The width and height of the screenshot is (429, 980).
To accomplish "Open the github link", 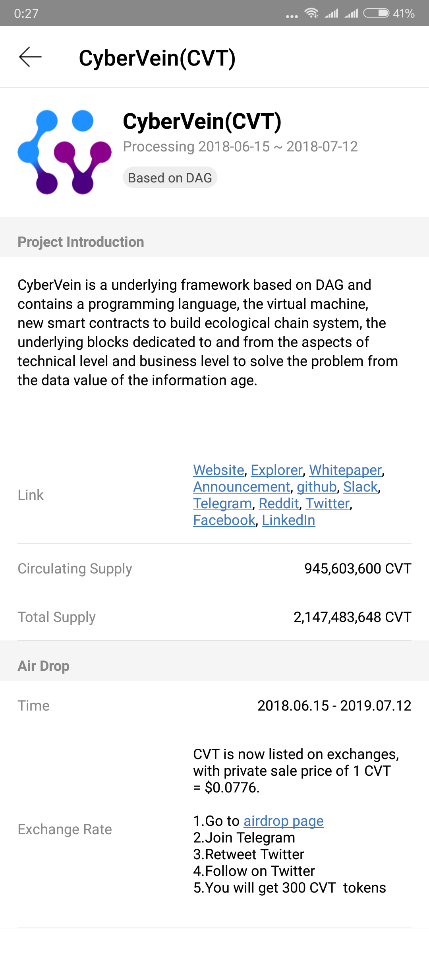I will click(x=317, y=487).
